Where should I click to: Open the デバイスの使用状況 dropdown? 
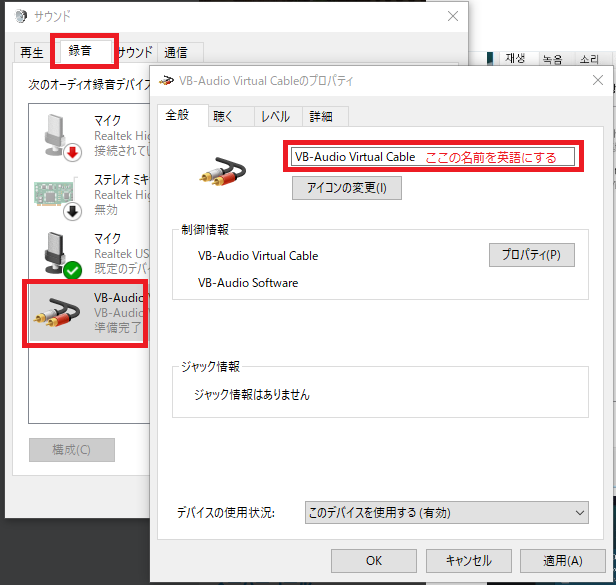click(x=447, y=512)
